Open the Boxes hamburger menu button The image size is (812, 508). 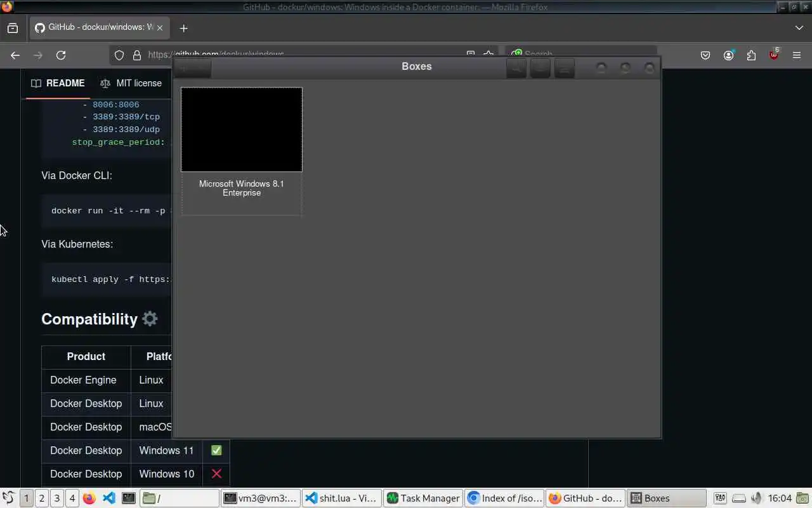pyautogui.click(x=564, y=68)
